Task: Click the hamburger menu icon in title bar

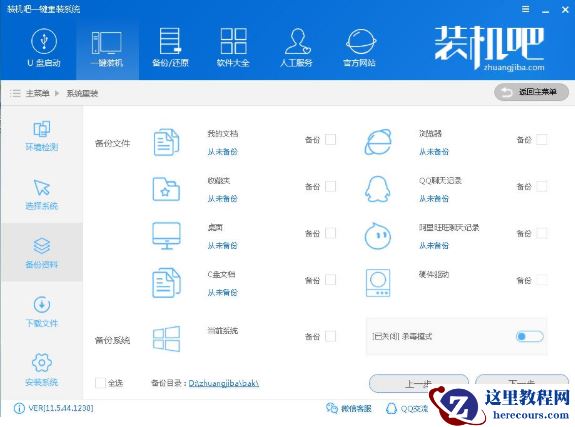Action: pos(525,9)
